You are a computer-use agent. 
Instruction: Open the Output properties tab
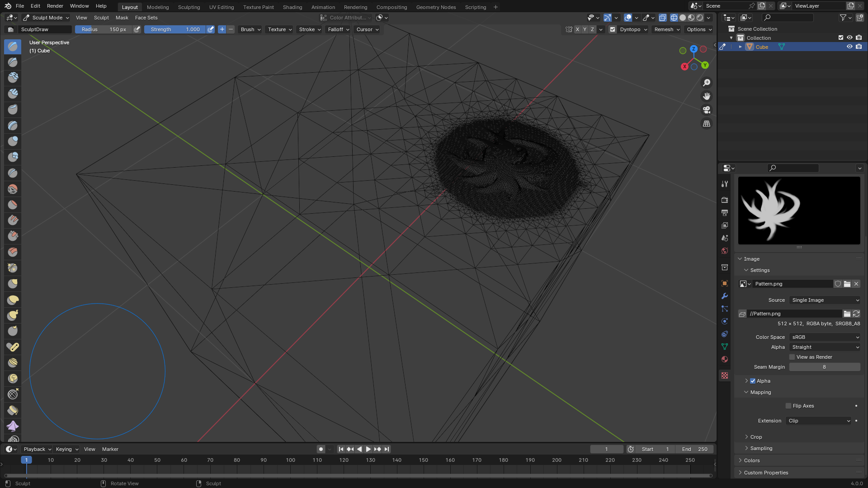pos(725,212)
